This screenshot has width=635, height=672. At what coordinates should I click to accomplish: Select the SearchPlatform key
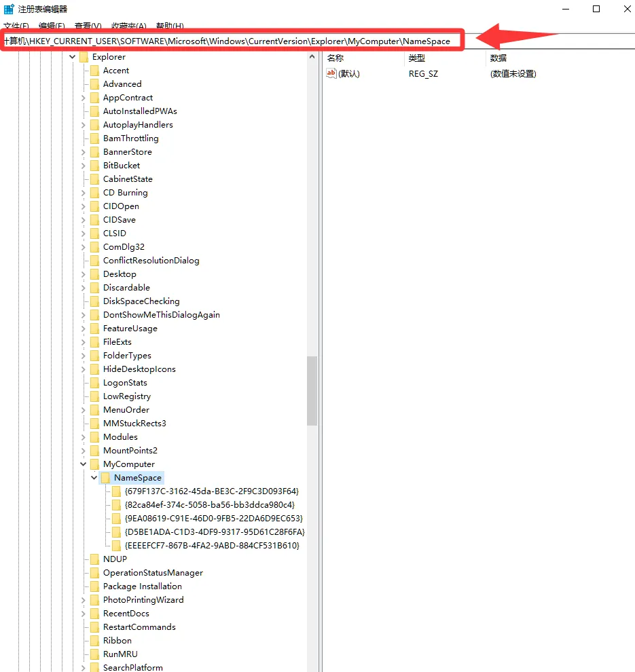click(x=133, y=667)
